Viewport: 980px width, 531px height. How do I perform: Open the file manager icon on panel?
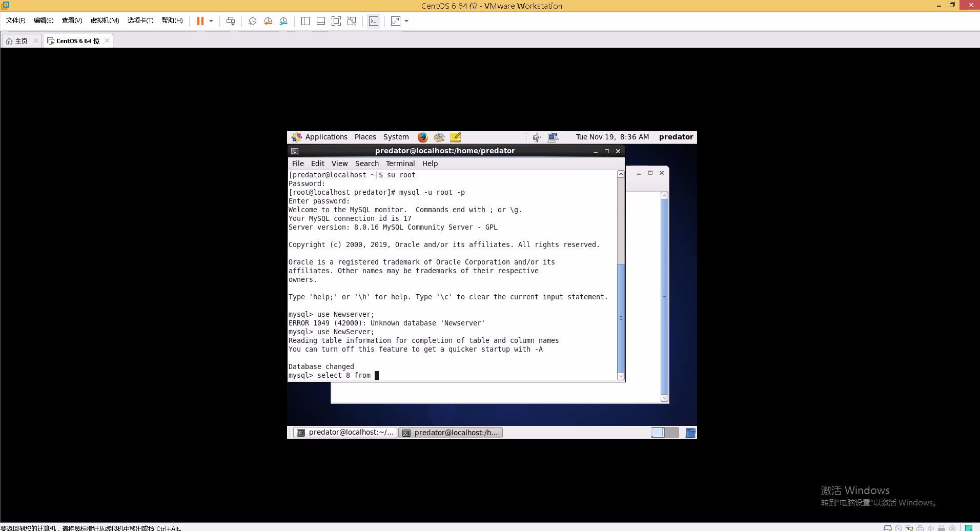click(439, 137)
